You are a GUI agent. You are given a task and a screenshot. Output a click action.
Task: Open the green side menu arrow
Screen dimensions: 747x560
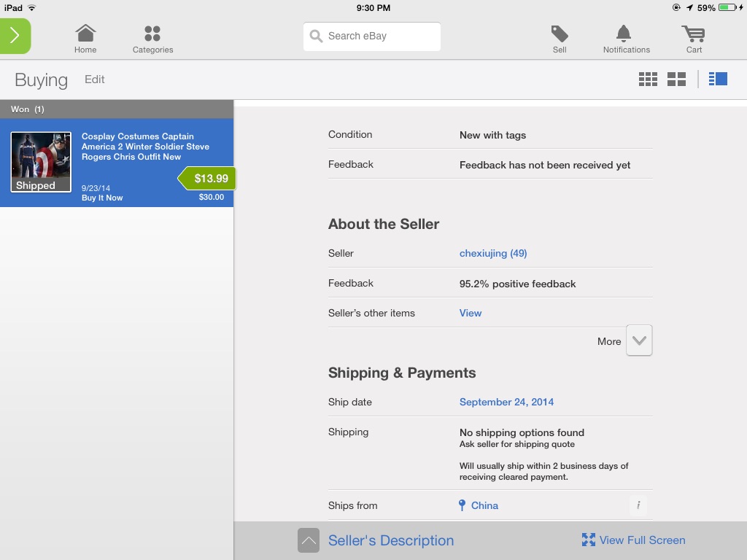(x=15, y=36)
